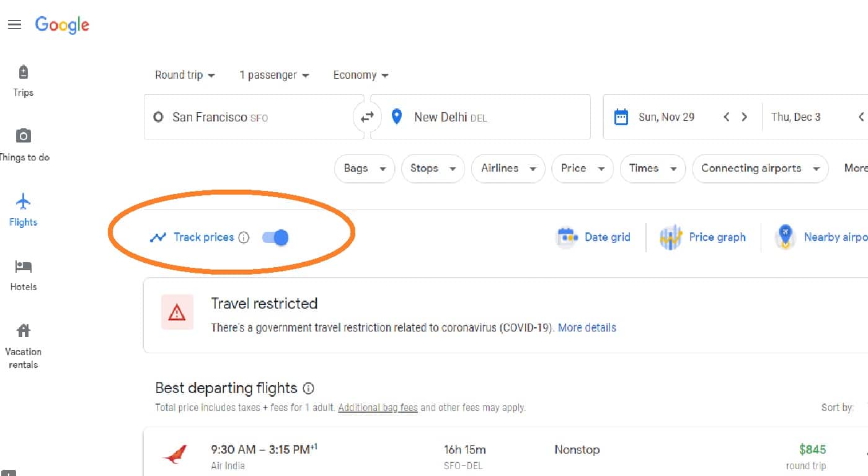The width and height of the screenshot is (868, 476).
Task: Select the Hotels bed icon
Action: pos(24,267)
